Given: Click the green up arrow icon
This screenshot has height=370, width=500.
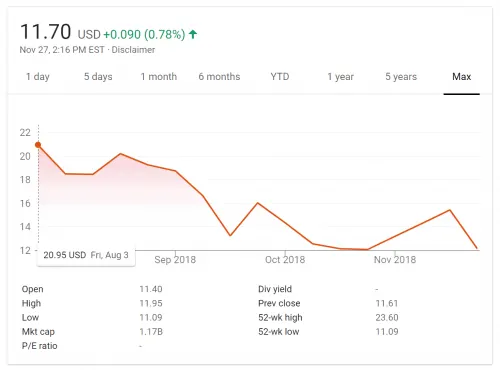Looking at the screenshot, I should tap(193, 34).
